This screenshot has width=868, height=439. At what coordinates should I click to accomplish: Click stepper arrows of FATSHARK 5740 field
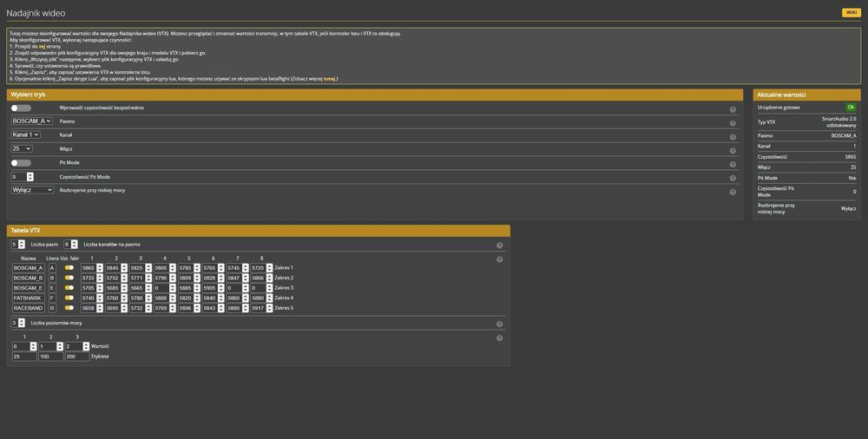point(100,298)
